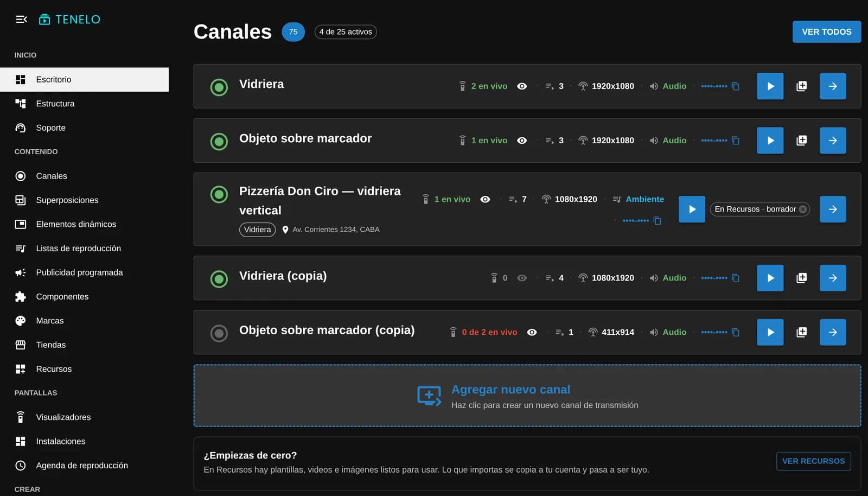The height and width of the screenshot is (496, 868).
Task: Remove the 'En Recursos · borrador' chip
Action: (x=803, y=209)
